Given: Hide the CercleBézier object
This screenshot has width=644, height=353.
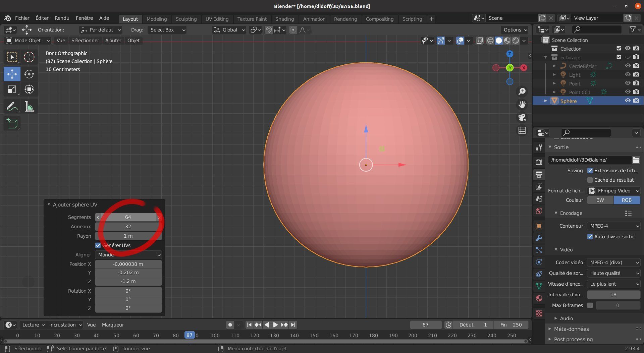Looking at the screenshot, I should pos(628,66).
